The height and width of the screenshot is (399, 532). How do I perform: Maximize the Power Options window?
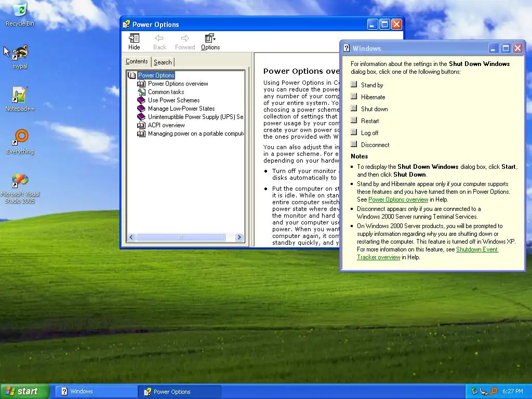pos(384,24)
